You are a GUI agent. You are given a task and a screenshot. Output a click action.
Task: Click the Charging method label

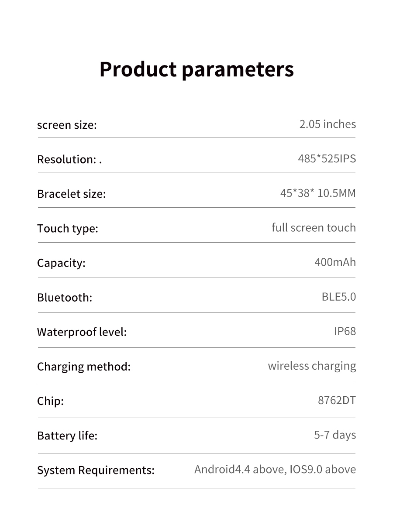84,367
